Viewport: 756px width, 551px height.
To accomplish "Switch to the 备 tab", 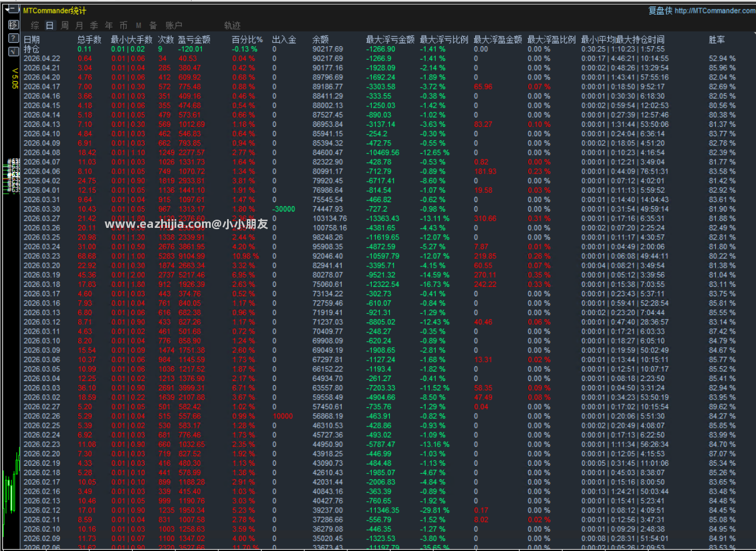I will click(153, 25).
